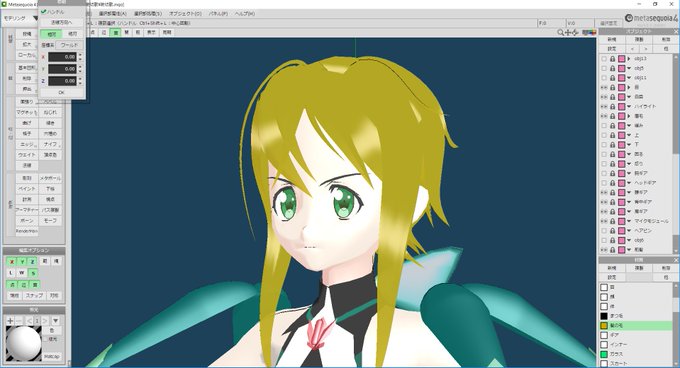Open light panel dropdown triangle
This screenshot has width=680, height=368.
(56, 321)
